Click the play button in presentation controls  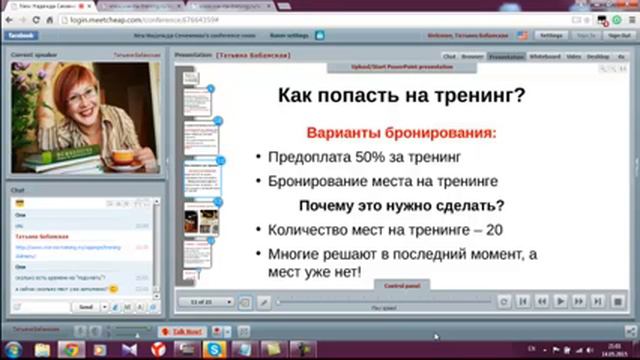[x=560, y=302]
